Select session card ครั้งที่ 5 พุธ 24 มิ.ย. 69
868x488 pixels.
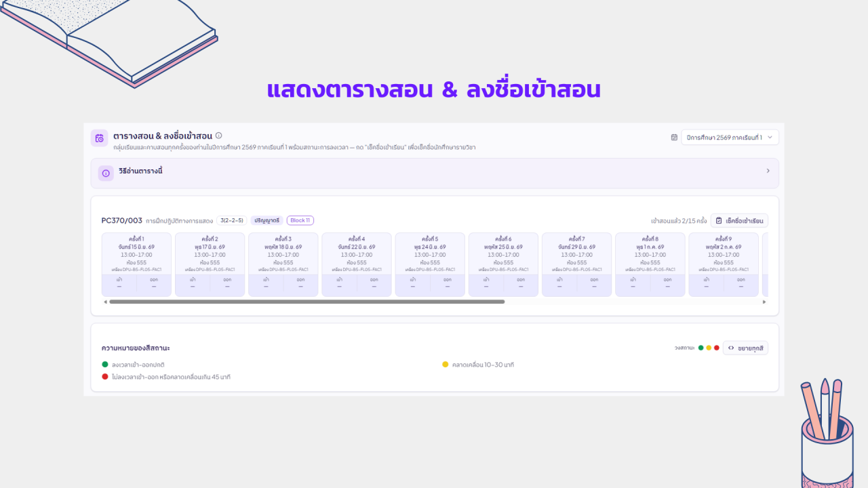click(x=430, y=264)
